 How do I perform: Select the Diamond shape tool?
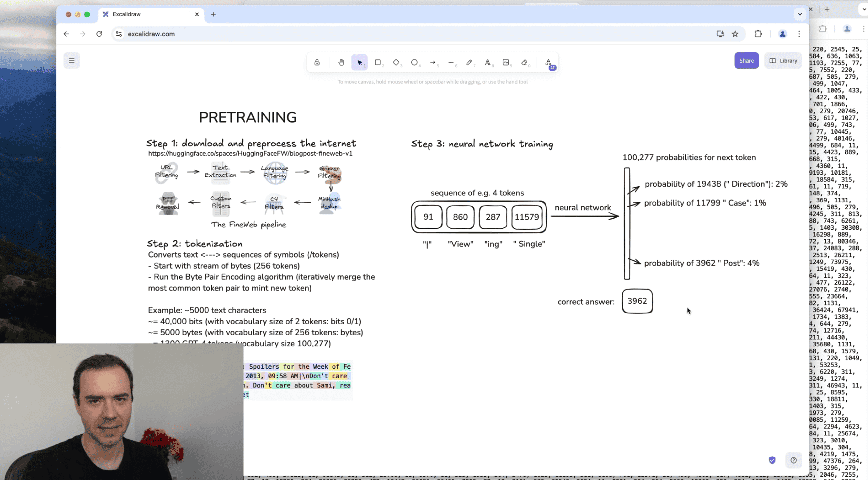(x=396, y=62)
